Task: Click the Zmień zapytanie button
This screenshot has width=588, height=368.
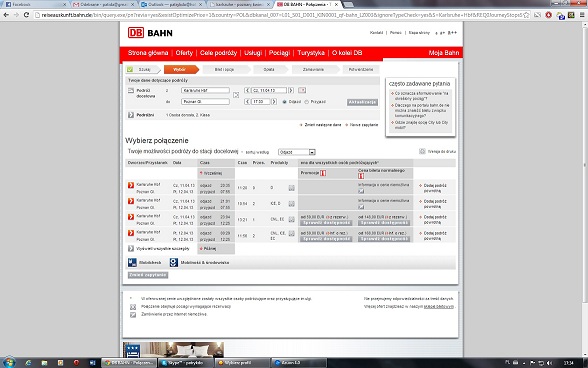Action: click(x=148, y=275)
